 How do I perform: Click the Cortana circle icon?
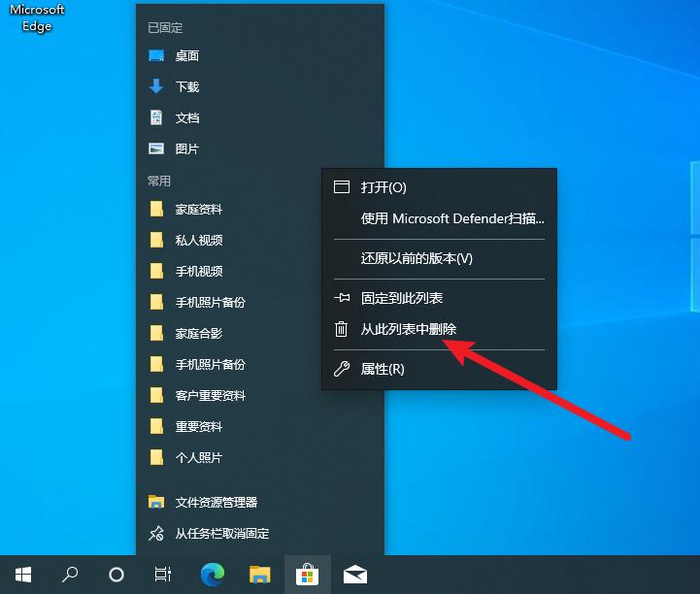pos(117,575)
